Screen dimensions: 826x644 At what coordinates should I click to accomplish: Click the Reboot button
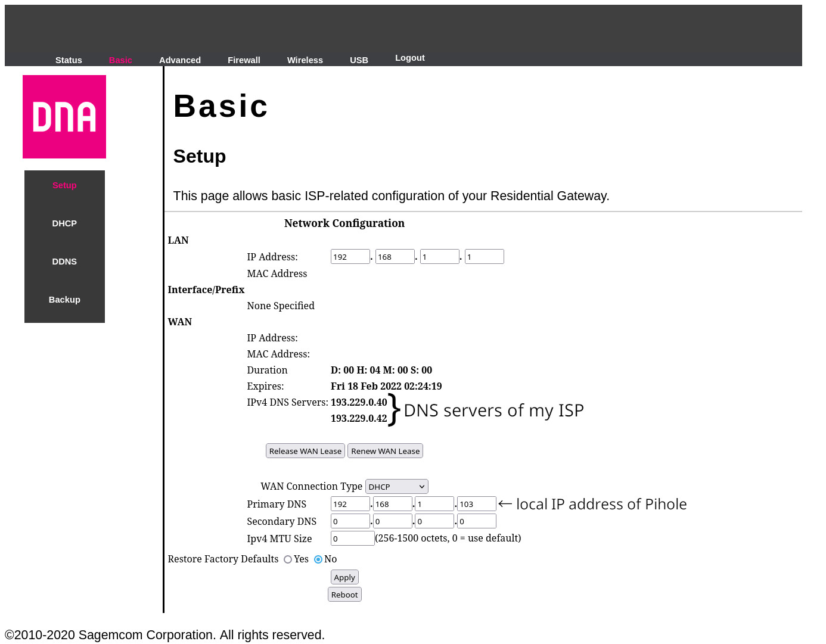pyautogui.click(x=344, y=595)
